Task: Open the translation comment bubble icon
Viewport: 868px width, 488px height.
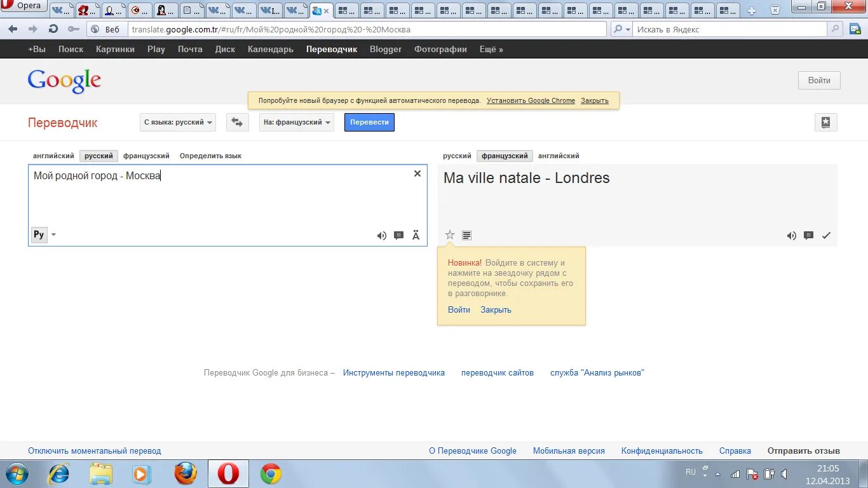Action: (x=808, y=236)
